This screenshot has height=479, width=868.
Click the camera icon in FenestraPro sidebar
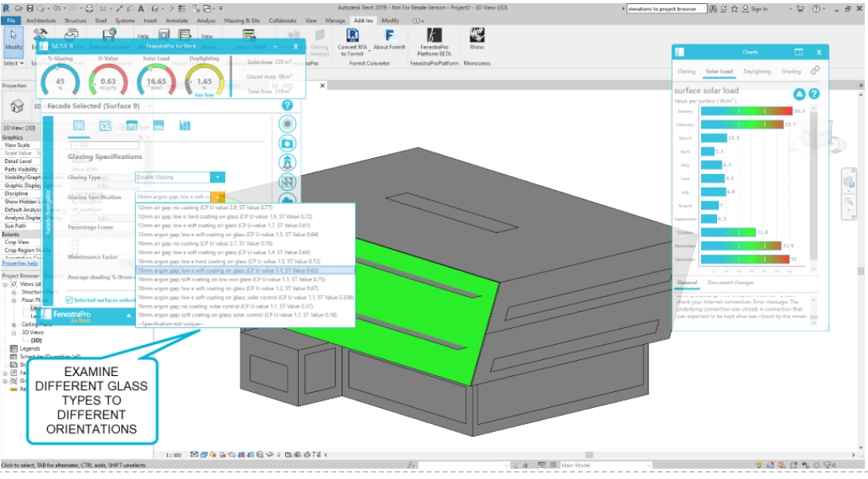coord(287,143)
